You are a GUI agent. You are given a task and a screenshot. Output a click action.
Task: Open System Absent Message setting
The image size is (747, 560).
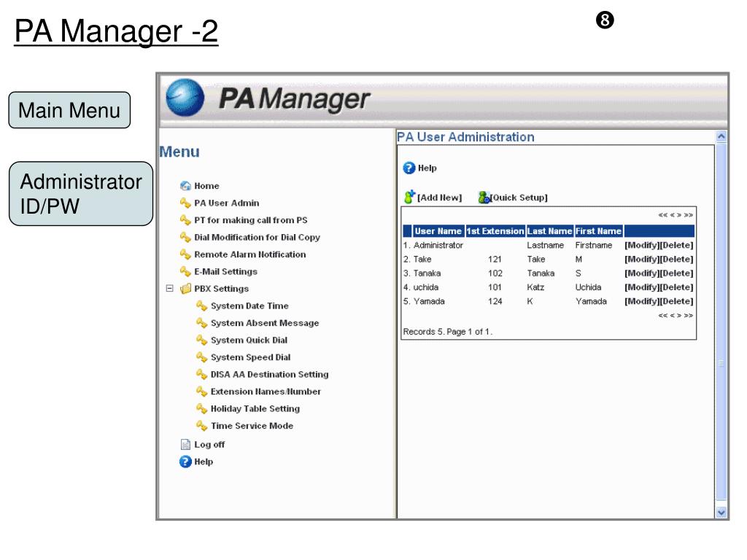[265, 323]
